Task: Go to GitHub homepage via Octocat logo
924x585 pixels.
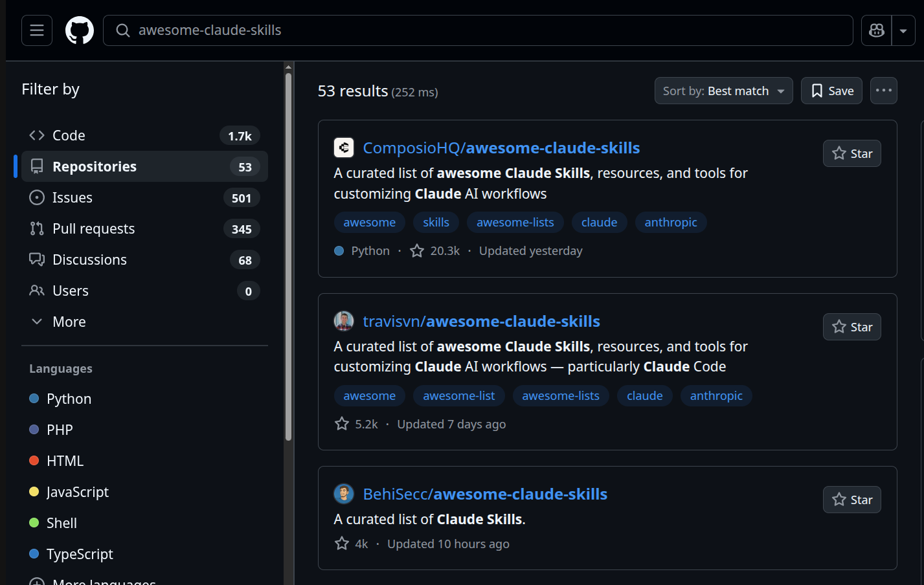Action: click(x=80, y=30)
